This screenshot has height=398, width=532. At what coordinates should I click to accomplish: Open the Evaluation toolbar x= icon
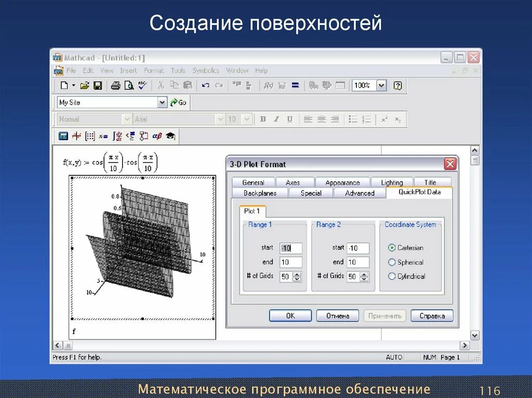(103, 136)
